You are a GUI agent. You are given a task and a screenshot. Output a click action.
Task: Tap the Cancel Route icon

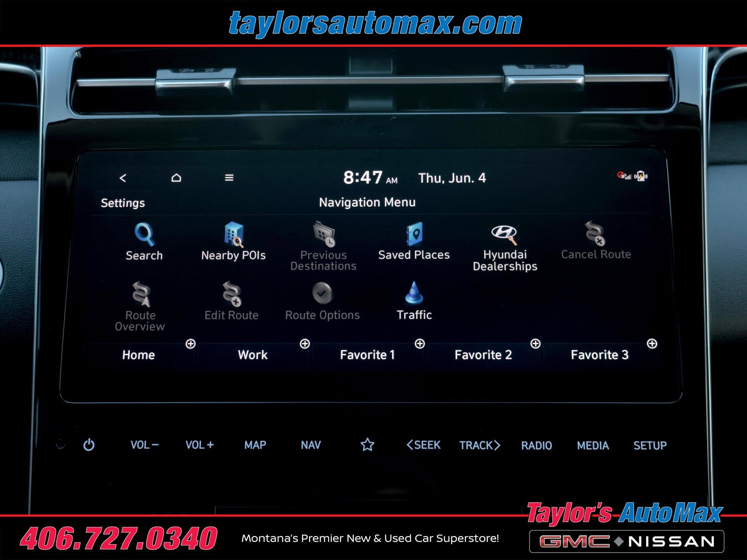click(595, 233)
